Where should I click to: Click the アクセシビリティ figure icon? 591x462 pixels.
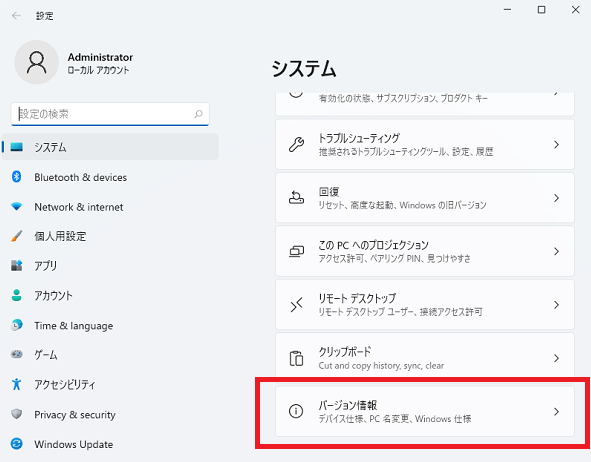[x=17, y=384]
